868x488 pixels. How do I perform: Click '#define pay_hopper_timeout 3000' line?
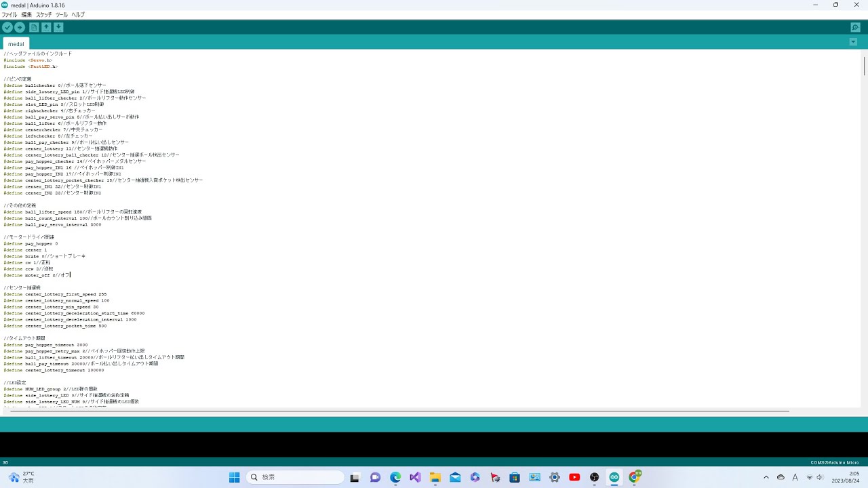[x=45, y=344]
